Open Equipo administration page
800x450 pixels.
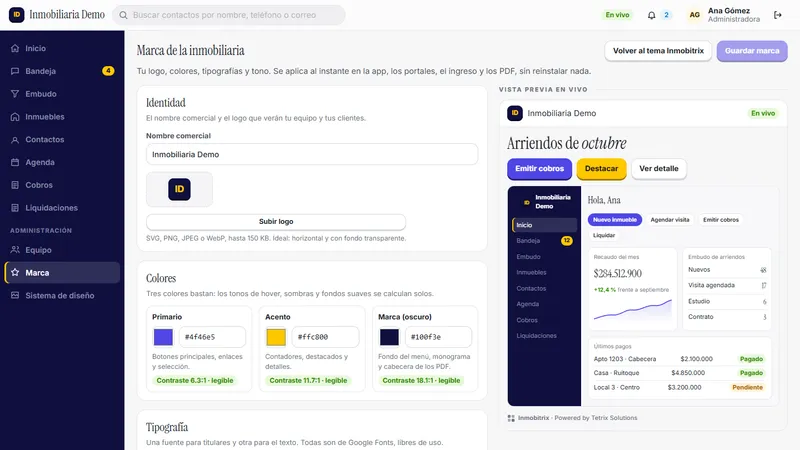[x=62, y=250]
